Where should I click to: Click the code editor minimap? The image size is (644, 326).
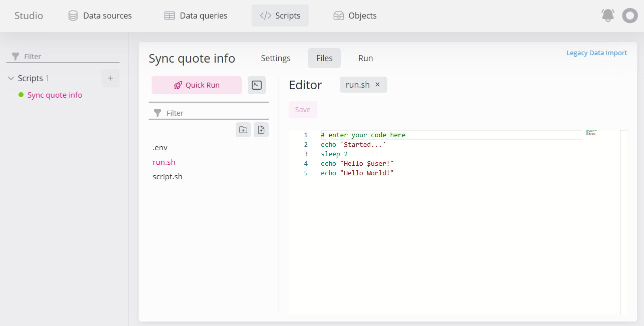[590, 133]
